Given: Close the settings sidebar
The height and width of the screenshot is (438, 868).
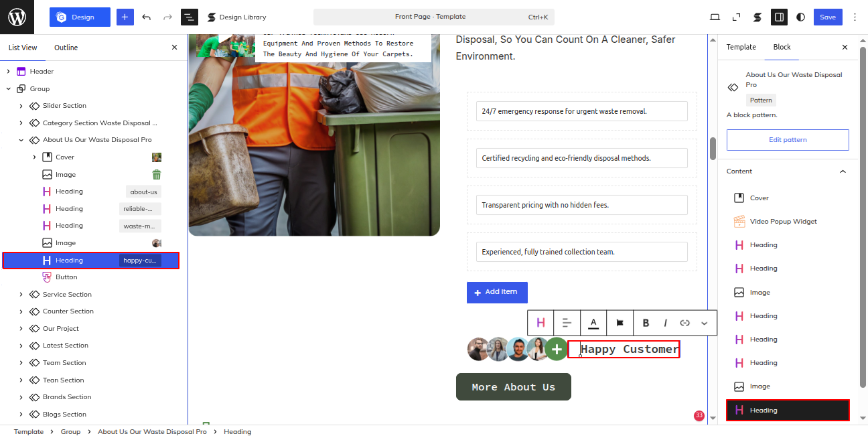Looking at the screenshot, I should pos(845,48).
